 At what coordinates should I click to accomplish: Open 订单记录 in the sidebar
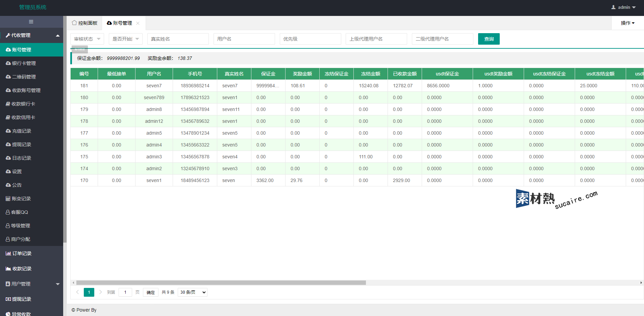tap(31, 253)
